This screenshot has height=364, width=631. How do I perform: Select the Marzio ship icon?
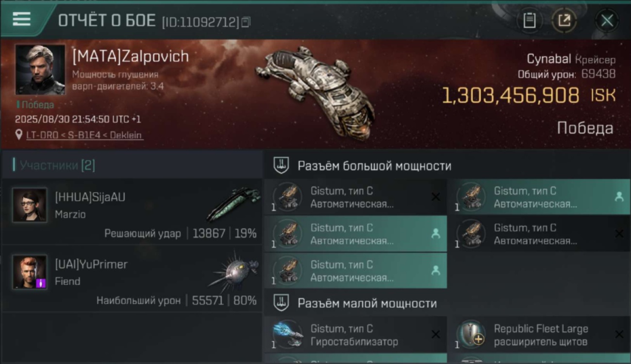tap(233, 204)
